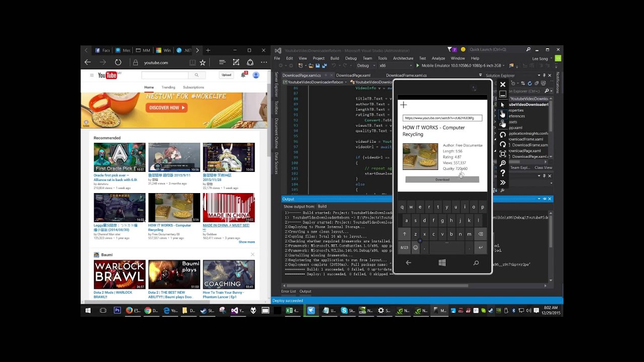This screenshot has height=362, width=644.
Task: Click Discover How ad button
Action: pyautogui.click(x=167, y=108)
